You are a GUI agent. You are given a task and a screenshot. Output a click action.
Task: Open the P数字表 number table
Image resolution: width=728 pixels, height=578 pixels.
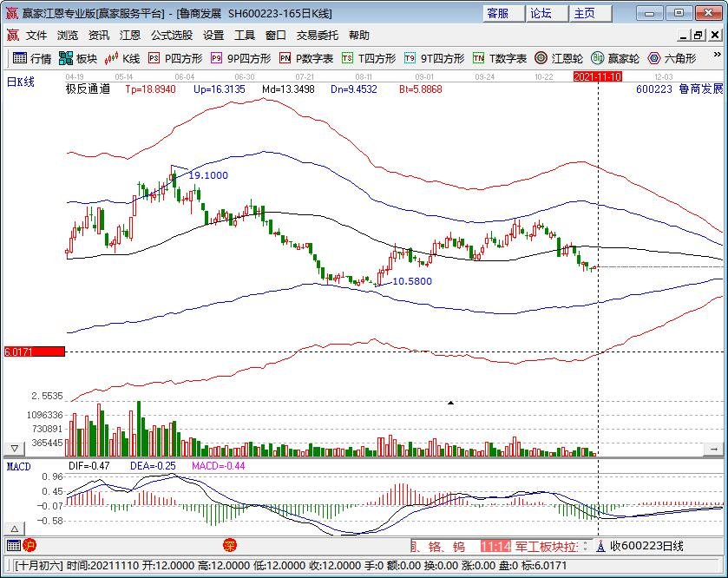[305, 58]
